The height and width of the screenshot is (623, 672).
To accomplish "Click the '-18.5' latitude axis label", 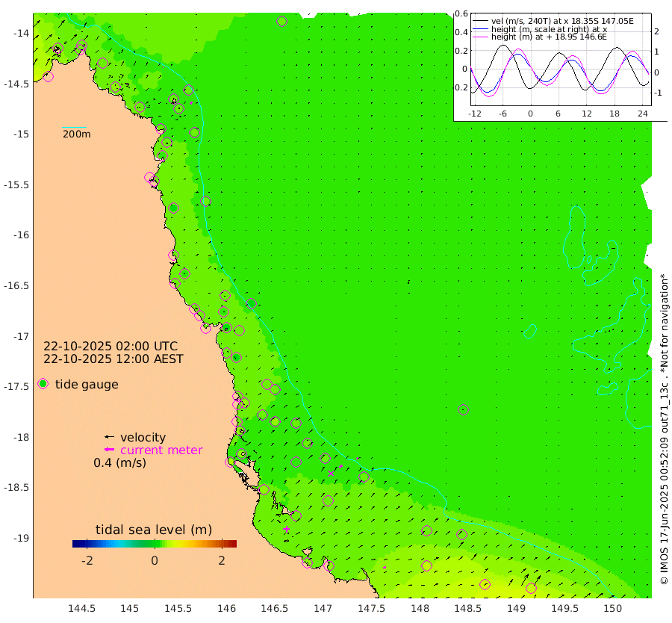I will pyautogui.click(x=16, y=488).
